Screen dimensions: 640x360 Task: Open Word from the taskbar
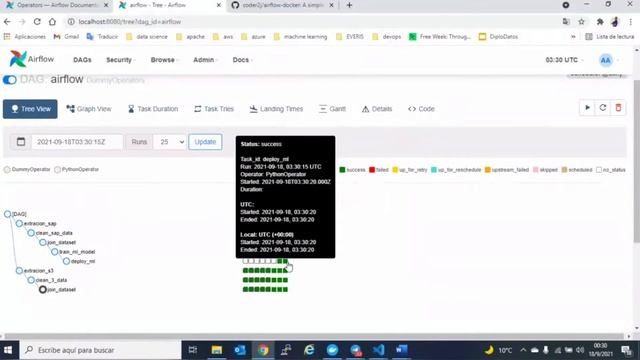402,350
